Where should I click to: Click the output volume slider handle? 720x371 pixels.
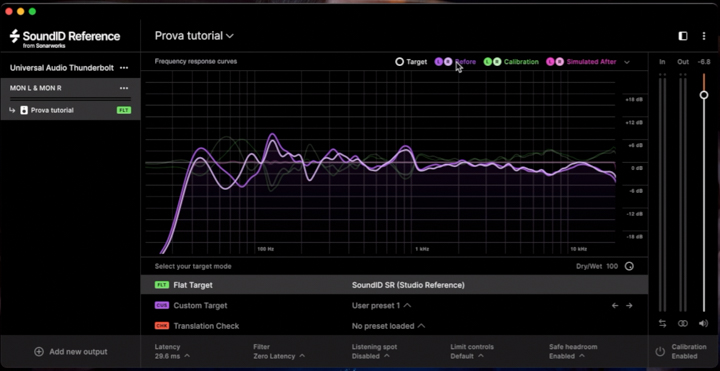point(703,95)
